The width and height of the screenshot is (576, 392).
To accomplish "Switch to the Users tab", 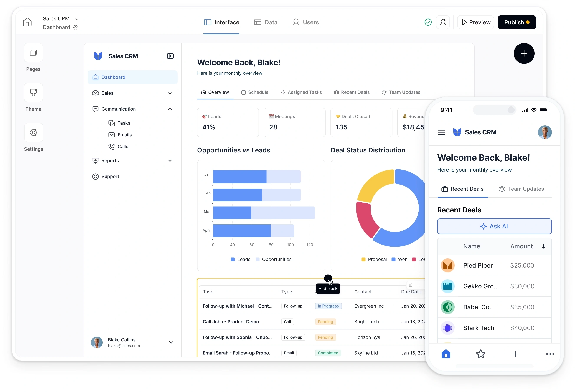I will 305,22.
